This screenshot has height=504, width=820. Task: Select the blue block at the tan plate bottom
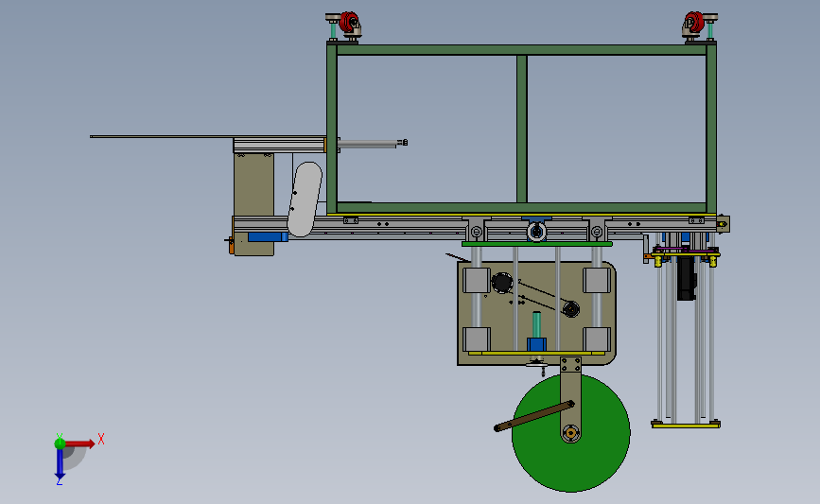point(536,344)
